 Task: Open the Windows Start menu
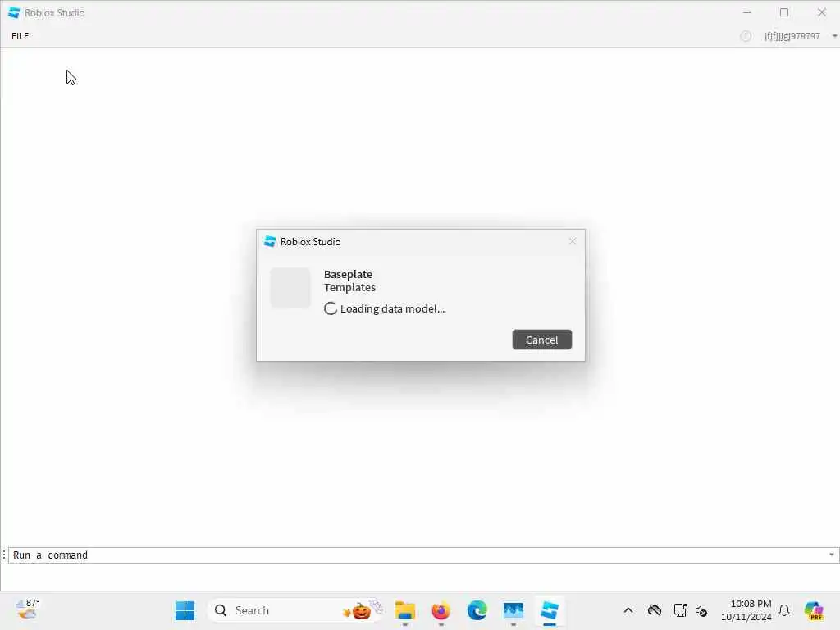pos(185,610)
